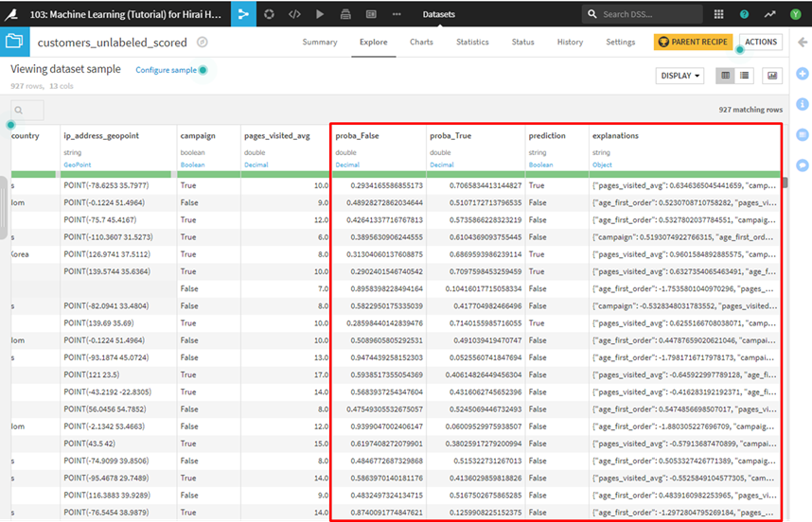The image size is (812, 522).
Task: Click the 927 matching rows label
Action: (x=750, y=110)
